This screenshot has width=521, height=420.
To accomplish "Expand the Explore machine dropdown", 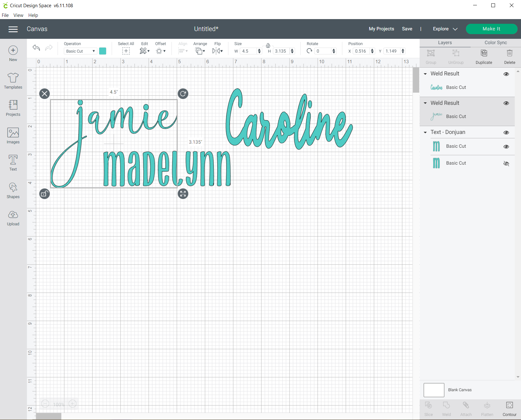I will click(445, 29).
